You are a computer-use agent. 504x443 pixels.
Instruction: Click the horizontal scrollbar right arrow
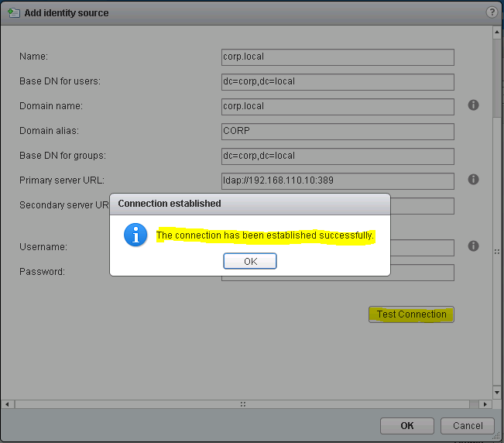485,404
